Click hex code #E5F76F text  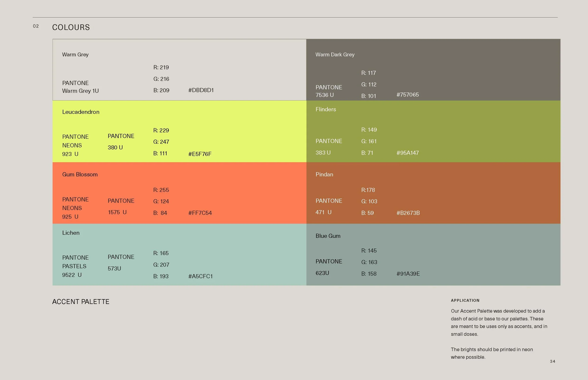coord(200,154)
